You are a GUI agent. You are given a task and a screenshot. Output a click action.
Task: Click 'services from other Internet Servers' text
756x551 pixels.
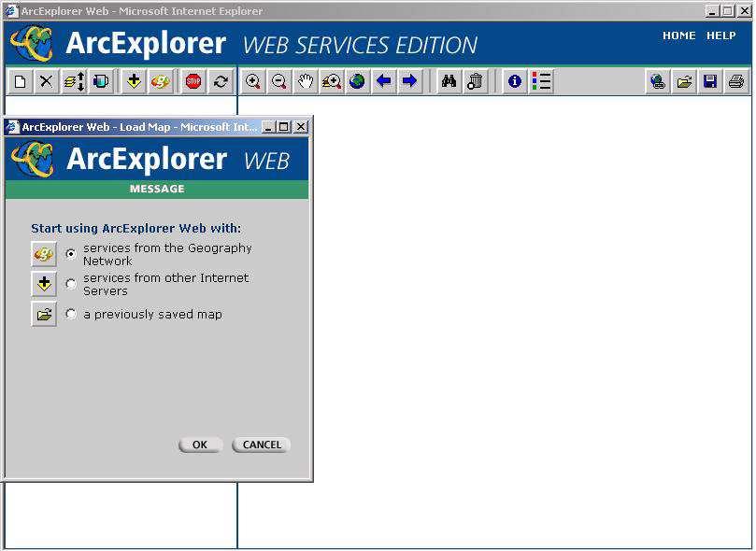click(166, 284)
